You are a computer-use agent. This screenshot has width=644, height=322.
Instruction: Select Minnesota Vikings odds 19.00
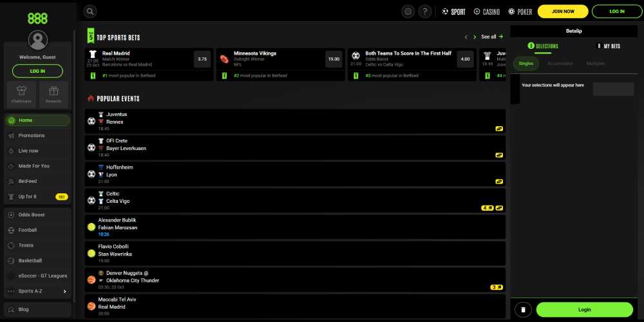pyautogui.click(x=334, y=59)
